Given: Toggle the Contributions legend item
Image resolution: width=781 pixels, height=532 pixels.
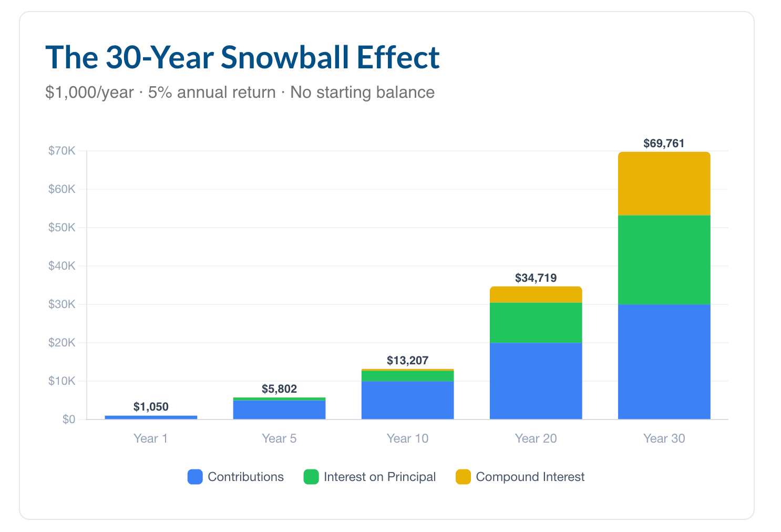Looking at the screenshot, I should 235,477.
